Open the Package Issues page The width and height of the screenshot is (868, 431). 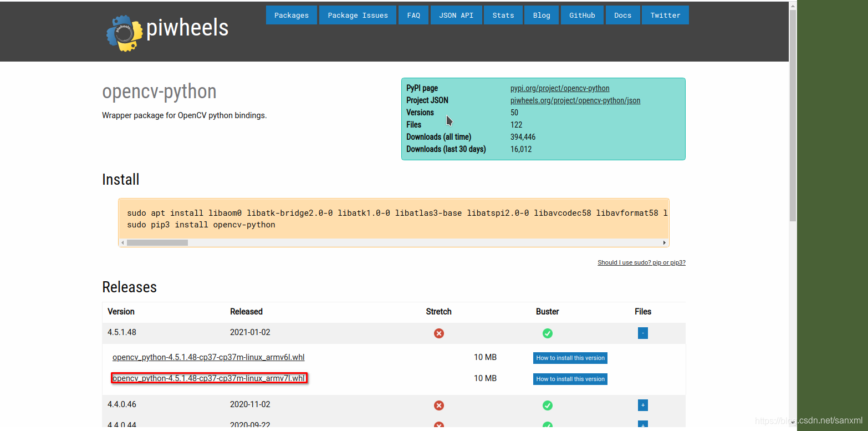tap(358, 15)
